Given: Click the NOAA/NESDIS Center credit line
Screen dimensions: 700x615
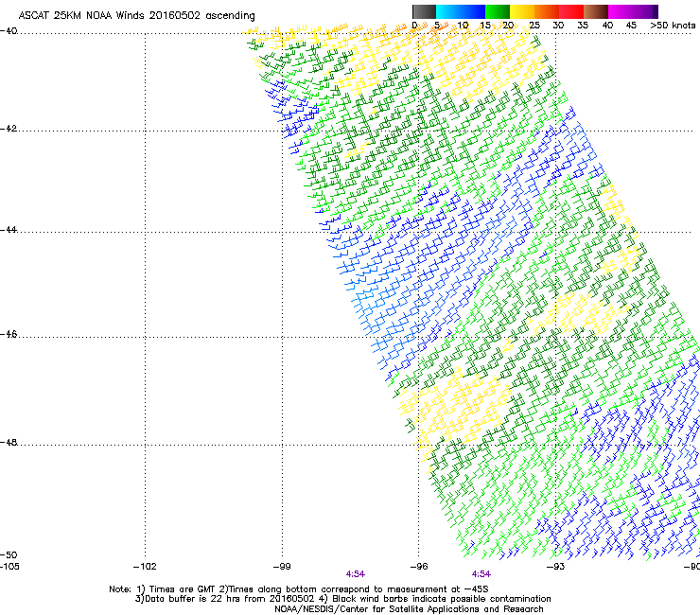Looking at the screenshot, I should (x=409, y=609).
